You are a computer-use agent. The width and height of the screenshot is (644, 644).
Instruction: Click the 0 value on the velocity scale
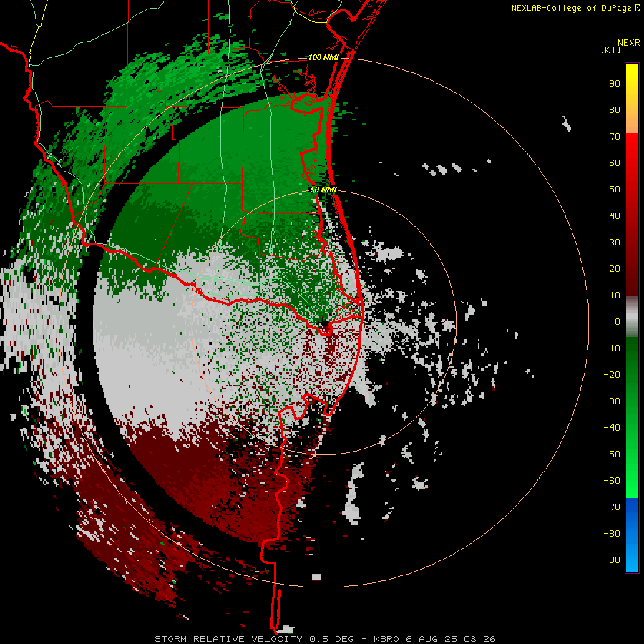coord(618,321)
